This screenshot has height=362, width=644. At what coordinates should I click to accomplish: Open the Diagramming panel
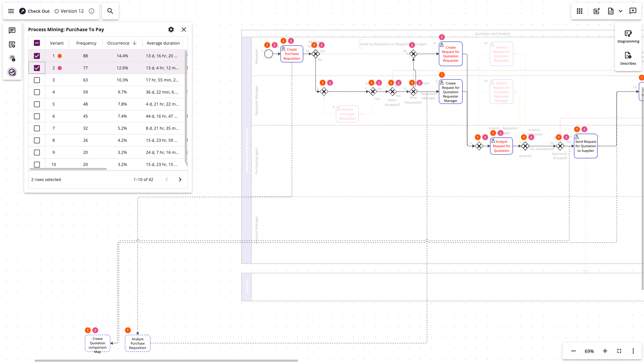[x=628, y=37]
